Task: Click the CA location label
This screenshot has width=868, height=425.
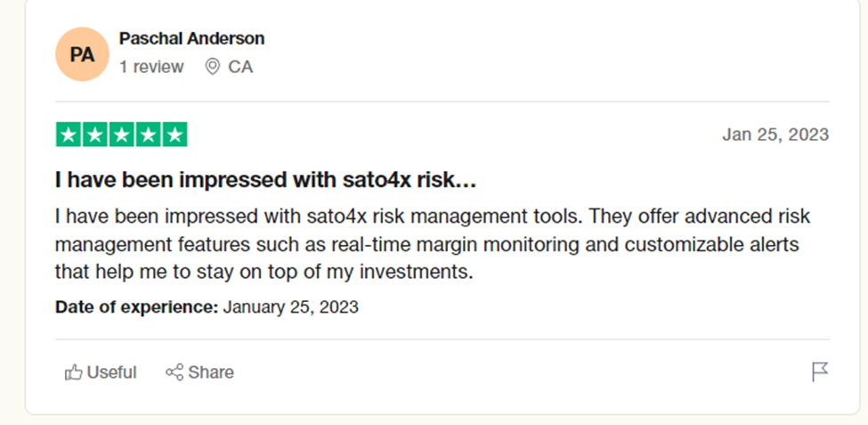Action: pos(240,67)
